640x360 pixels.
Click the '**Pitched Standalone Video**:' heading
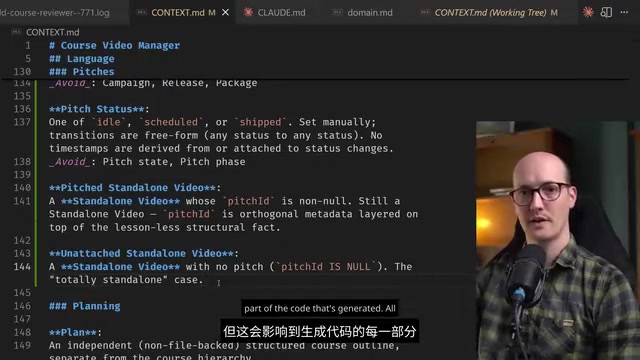click(x=135, y=188)
